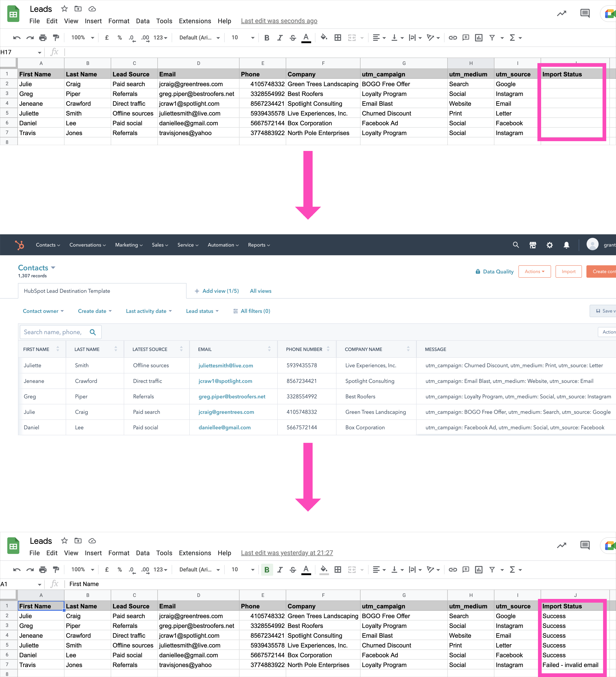Open HubSpot marketplace icon
Viewport: 616px width, 677px height.
pyautogui.click(x=533, y=245)
